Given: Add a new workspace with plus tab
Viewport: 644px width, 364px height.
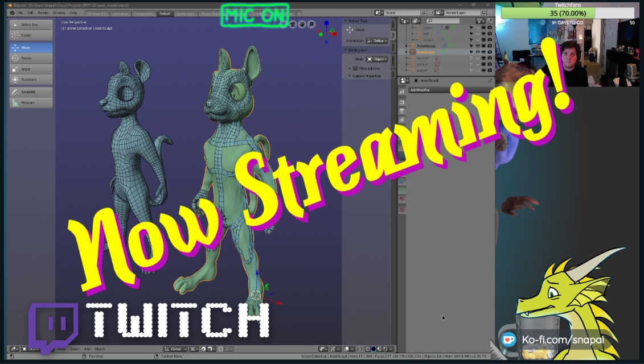Looking at the screenshot, I should 300,14.
